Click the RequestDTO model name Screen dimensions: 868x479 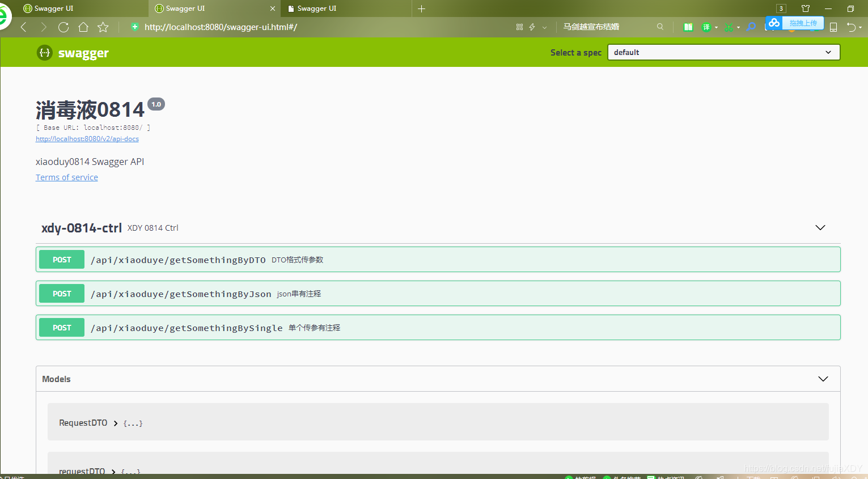83,423
